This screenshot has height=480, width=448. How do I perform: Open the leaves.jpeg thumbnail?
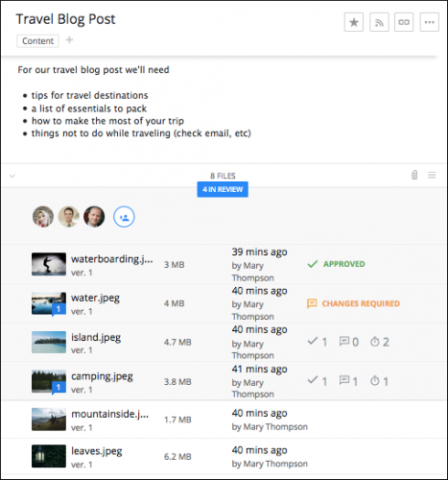[49, 456]
